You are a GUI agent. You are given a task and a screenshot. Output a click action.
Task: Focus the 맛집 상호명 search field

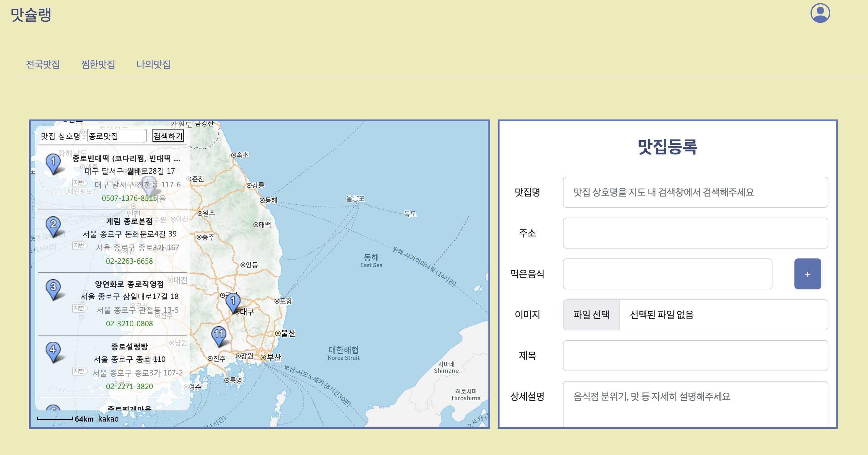coord(117,136)
